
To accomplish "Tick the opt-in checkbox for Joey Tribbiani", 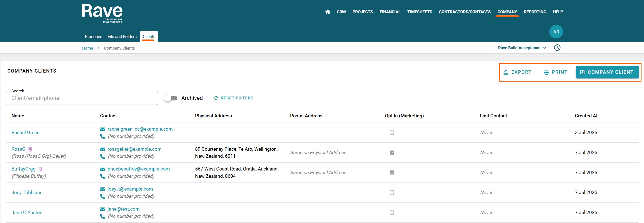I will click(x=392, y=192).
